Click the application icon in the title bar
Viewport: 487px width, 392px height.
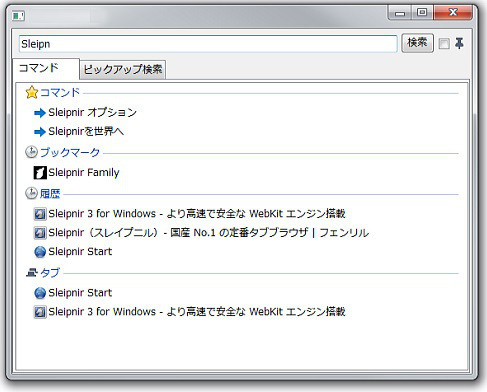[x=19, y=16]
